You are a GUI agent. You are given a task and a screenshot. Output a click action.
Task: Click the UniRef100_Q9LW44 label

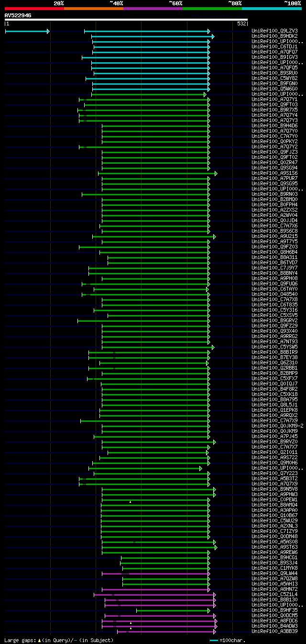[x=274, y=574]
